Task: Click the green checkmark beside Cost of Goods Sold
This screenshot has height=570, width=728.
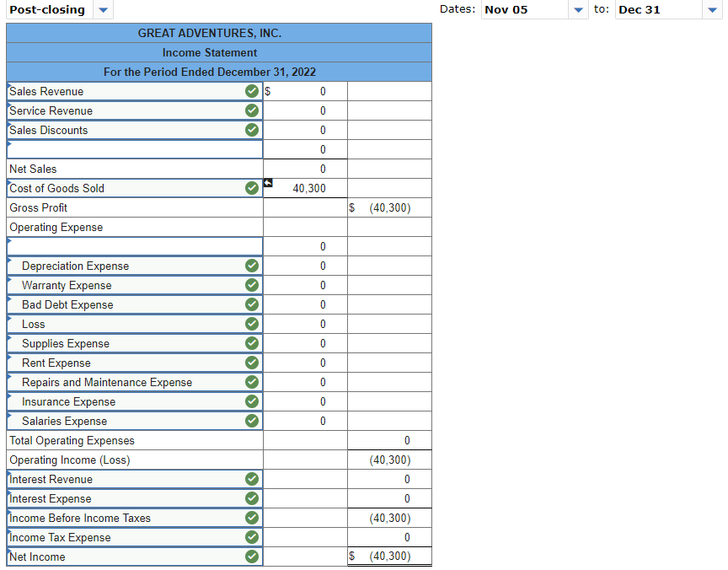Action: [x=250, y=188]
